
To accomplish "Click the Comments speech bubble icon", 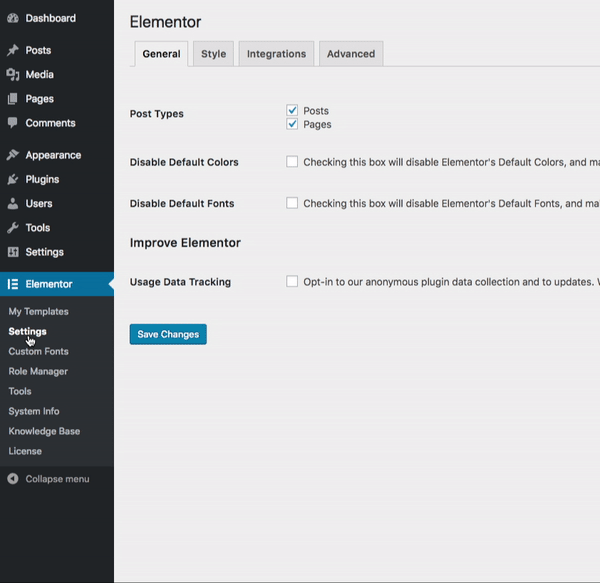I will coord(12,123).
